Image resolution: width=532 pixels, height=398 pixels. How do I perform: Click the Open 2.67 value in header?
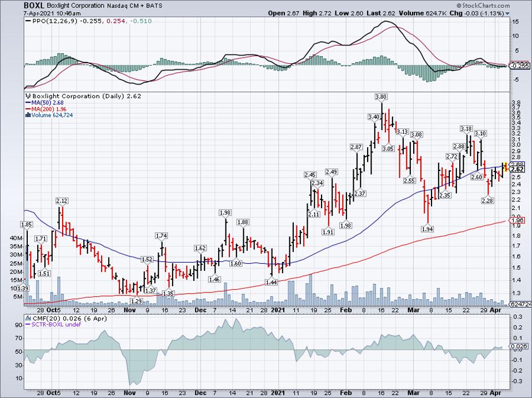[x=283, y=13]
